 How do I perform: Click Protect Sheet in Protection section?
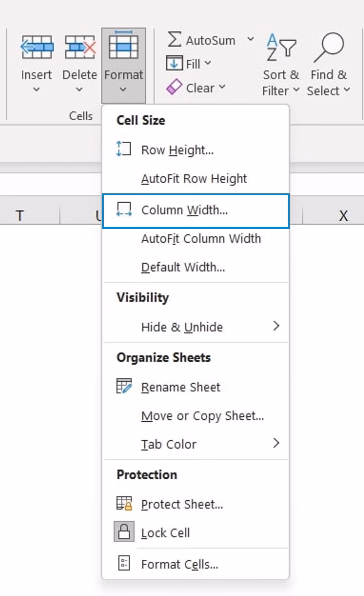coord(182,504)
